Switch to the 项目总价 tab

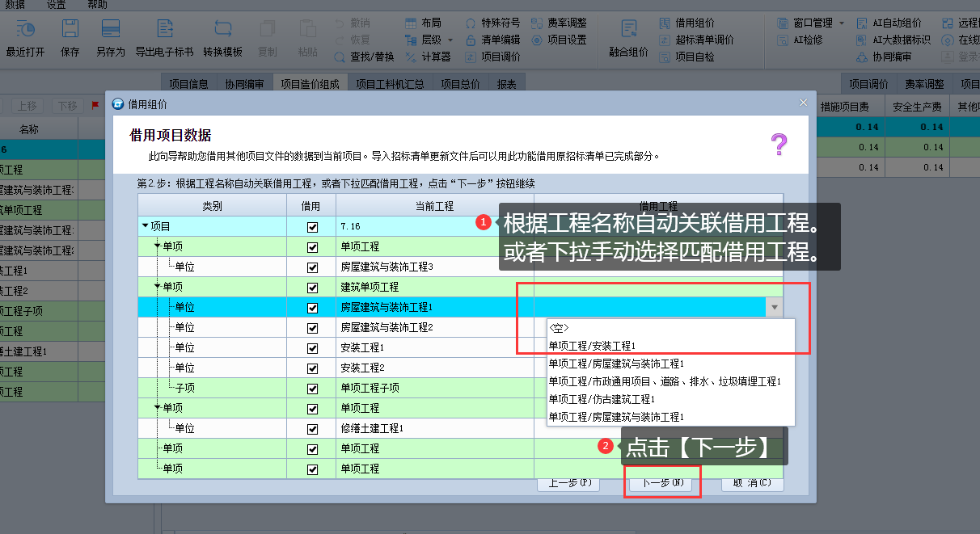click(460, 84)
